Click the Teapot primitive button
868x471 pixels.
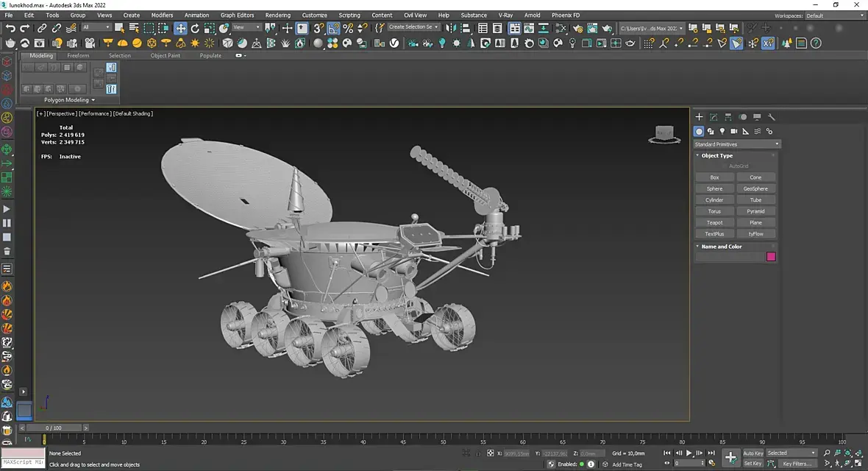coord(714,222)
